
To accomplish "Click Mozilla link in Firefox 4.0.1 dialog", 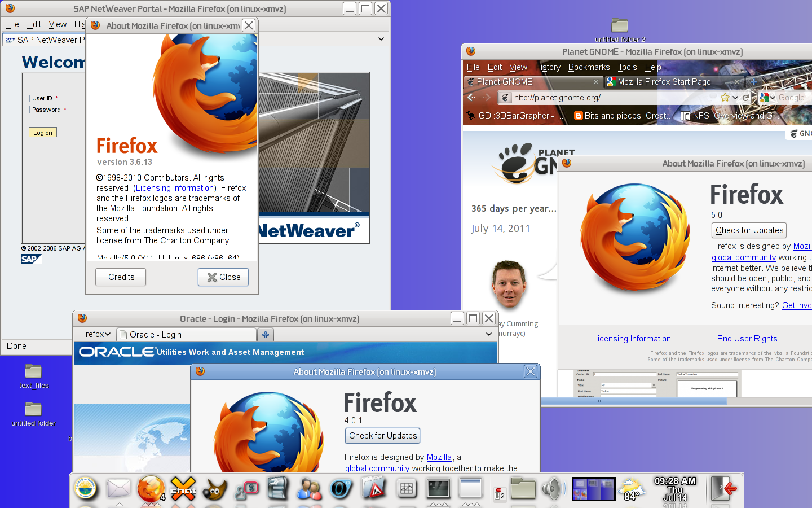I will (439, 457).
